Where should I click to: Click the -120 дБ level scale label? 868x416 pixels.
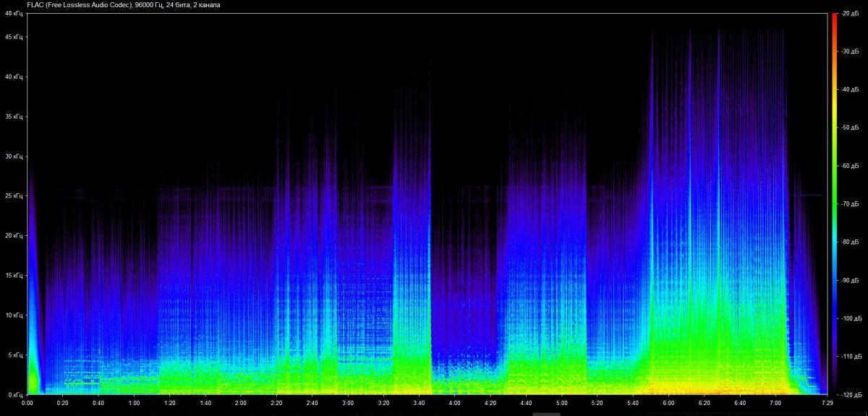[x=850, y=394]
